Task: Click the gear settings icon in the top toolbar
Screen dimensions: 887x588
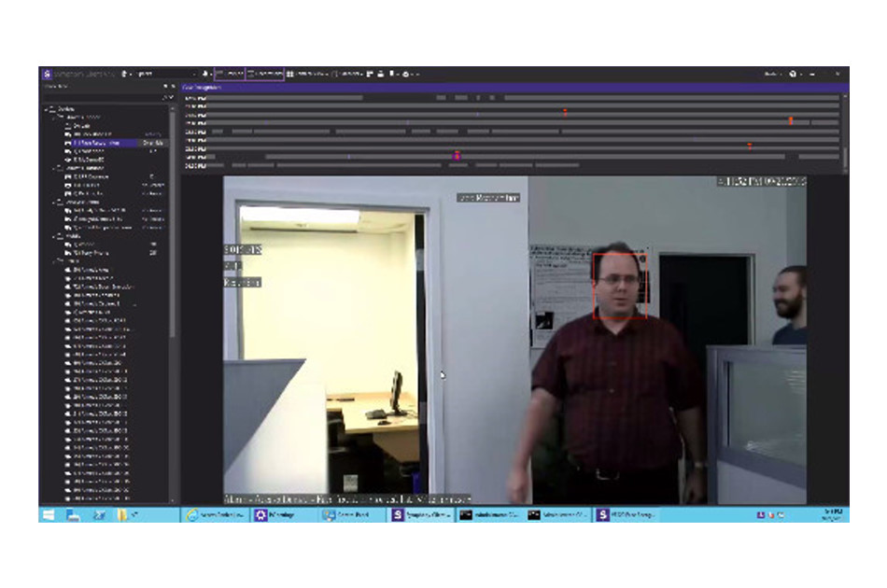Action: point(407,73)
